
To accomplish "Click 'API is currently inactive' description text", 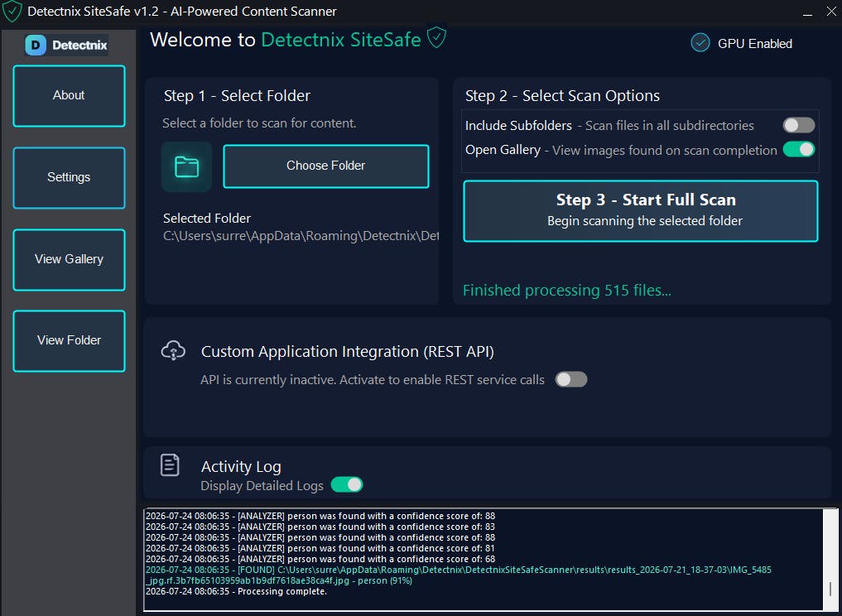I will (x=372, y=380).
